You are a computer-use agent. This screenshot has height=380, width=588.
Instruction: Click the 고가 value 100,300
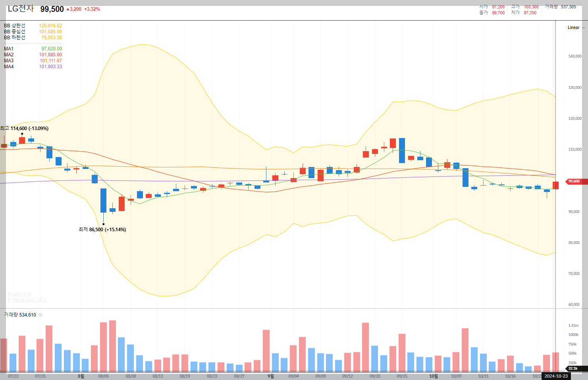(x=531, y=7)
